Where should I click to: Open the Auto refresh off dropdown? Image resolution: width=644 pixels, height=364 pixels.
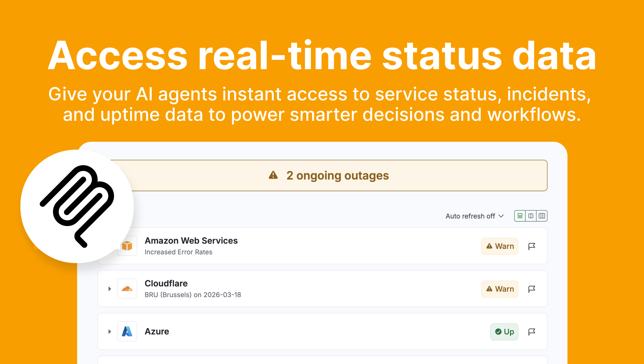point(474,216)
